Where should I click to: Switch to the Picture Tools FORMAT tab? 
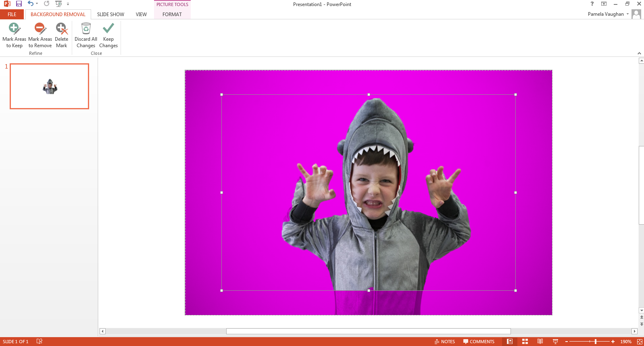coord(172,15)
